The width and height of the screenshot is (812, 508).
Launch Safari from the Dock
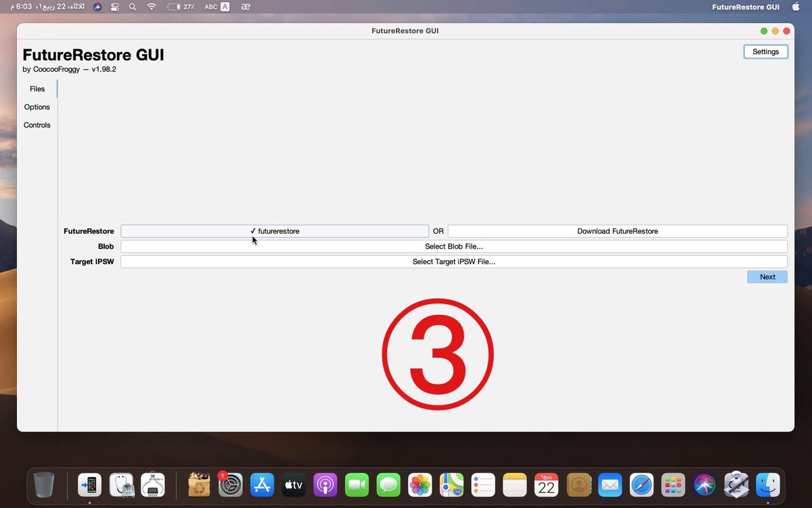click(x=641, y=485)
